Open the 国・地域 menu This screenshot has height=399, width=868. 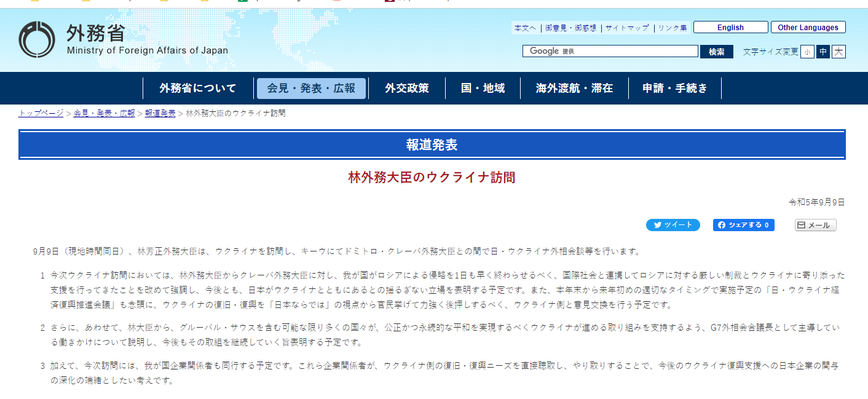[x=483, y=88]
